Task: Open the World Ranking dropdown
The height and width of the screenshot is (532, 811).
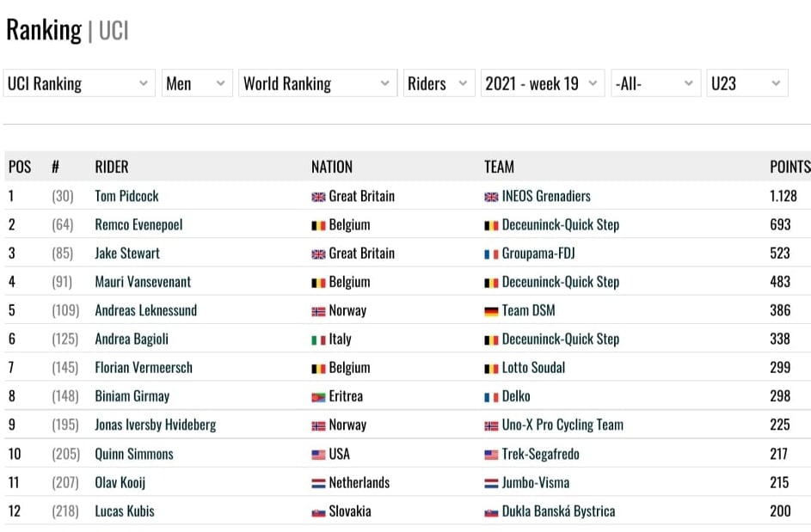Action: coord(317,83)
